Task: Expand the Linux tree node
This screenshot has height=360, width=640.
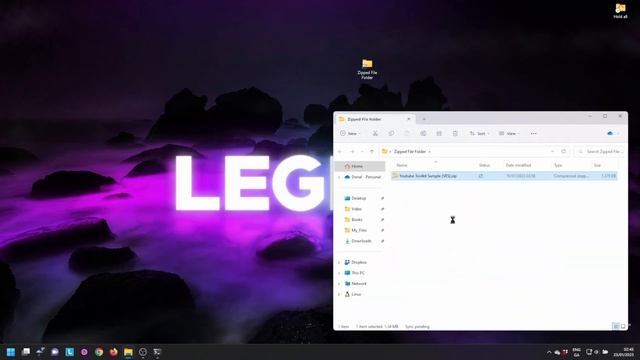Action: point(339,294)
